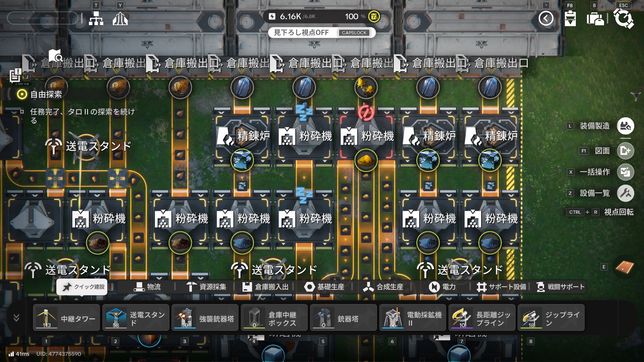The width and height of the screenshot is (644, 362).
Task: Choose 電動採鉱機 II from quick build
Action: tap(413, 318)
